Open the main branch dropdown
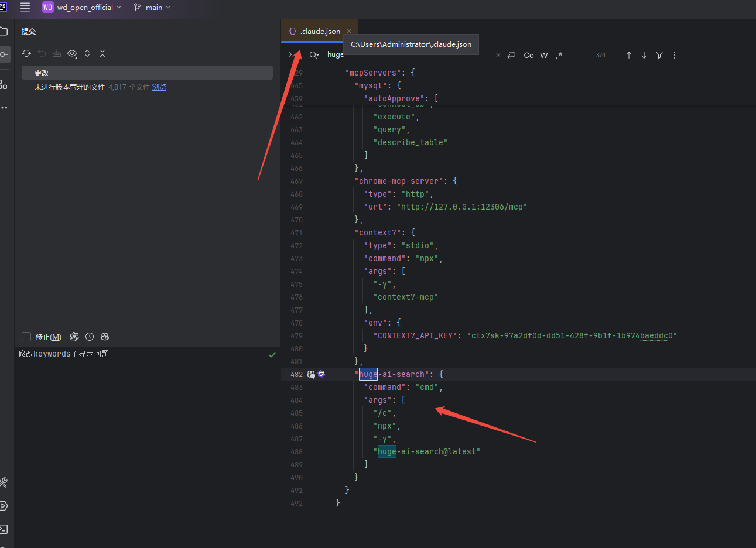 (152, 7)
